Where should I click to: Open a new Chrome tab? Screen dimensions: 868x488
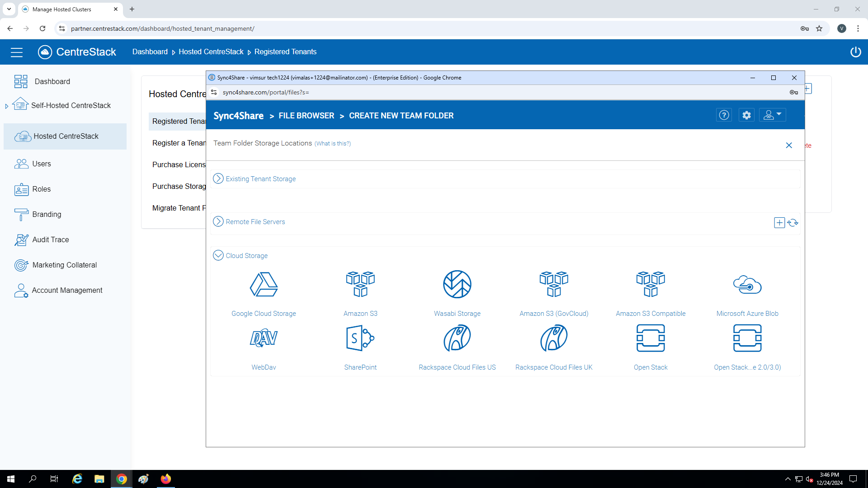click(x=132, y=9)
